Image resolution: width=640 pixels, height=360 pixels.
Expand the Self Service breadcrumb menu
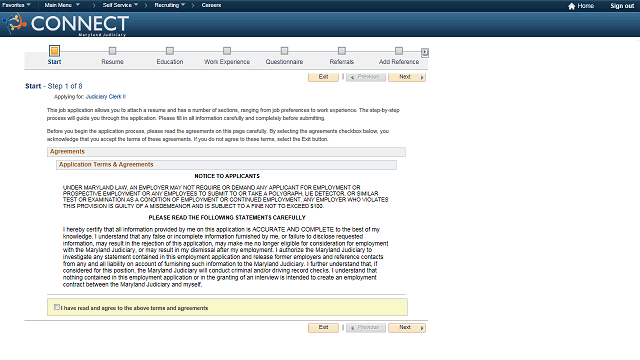tap(120, 5)
